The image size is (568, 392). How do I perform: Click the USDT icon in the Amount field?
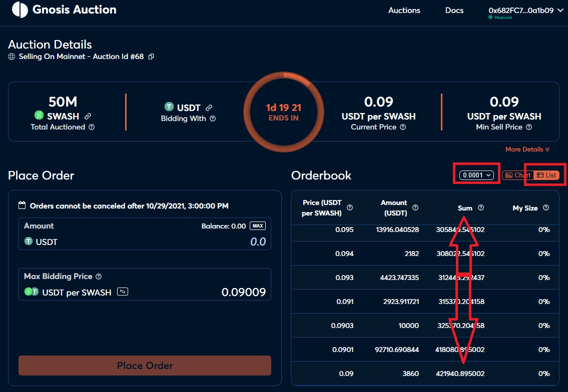coord(28,241)
